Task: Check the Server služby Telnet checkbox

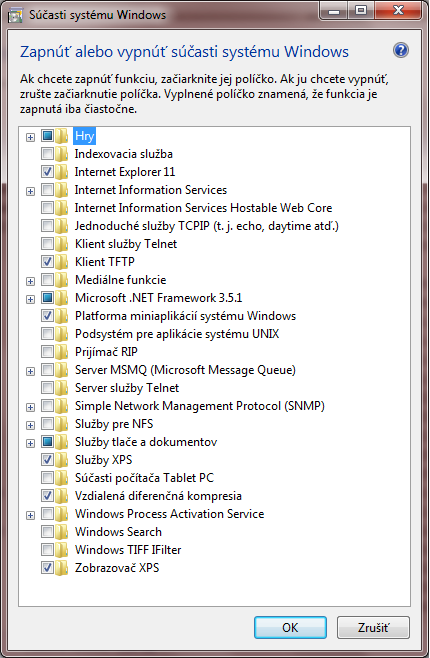Action: coord(47,388)
